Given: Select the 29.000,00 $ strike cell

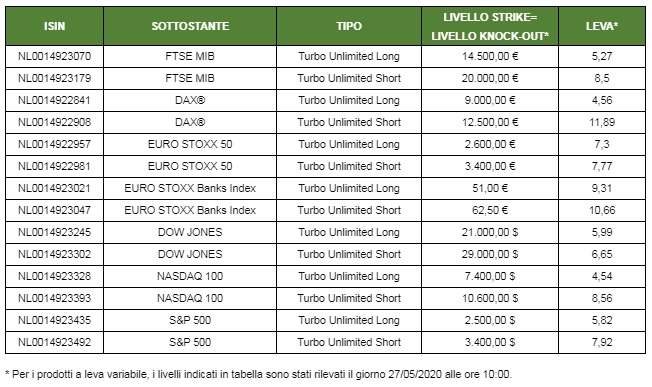Looking at the screenshot, I should [x=490, y=254].
